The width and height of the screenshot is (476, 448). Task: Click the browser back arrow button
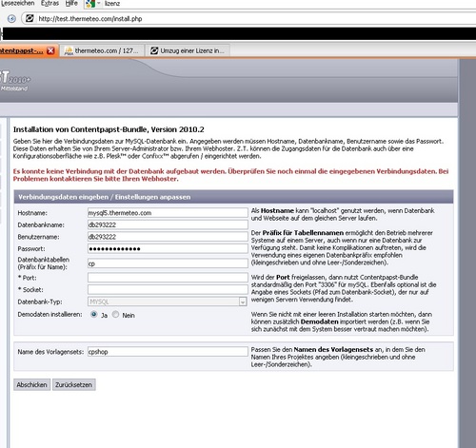[11, 19]
